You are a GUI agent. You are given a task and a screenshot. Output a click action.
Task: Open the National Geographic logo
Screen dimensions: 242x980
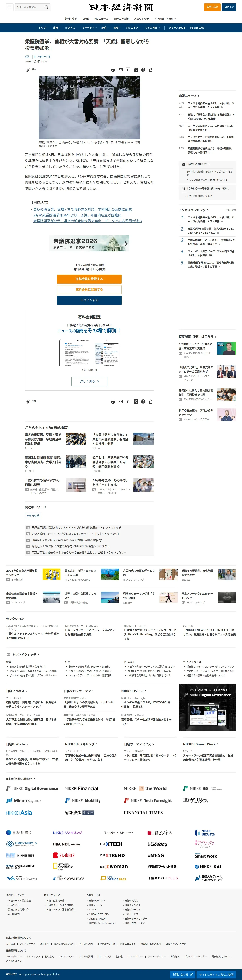tap(63, 866)
